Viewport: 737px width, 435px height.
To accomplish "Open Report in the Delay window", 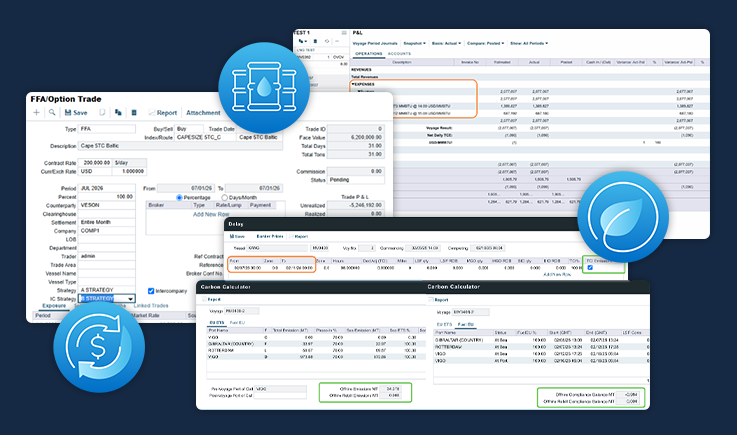I will coord(299,237).
